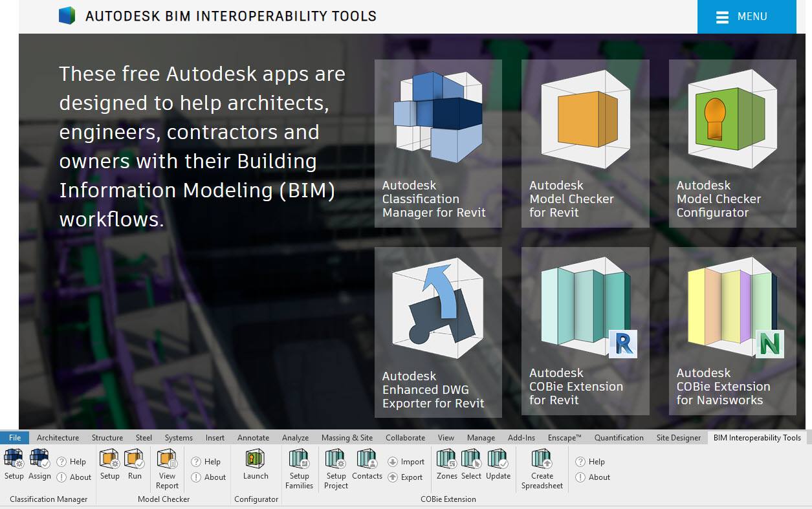Switch to the Quantification ribbon tab
812x509 pixels.
tap(619, 438)
